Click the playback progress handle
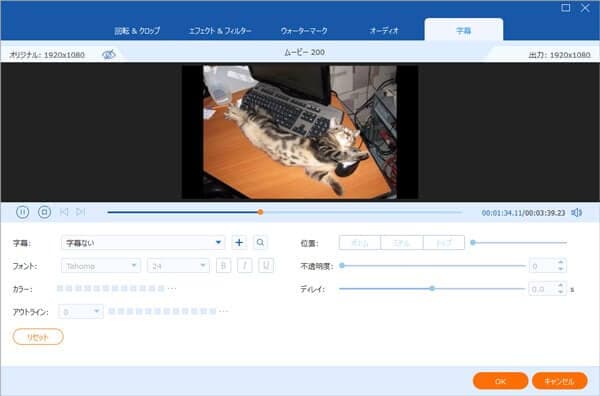600x396 pixels. click(x=260, y=212)
